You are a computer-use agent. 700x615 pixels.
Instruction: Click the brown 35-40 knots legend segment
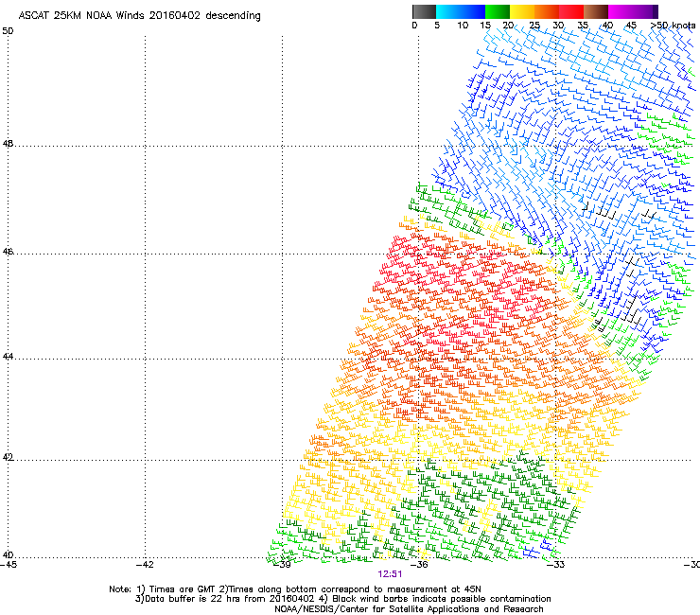[x=596, y=11]
